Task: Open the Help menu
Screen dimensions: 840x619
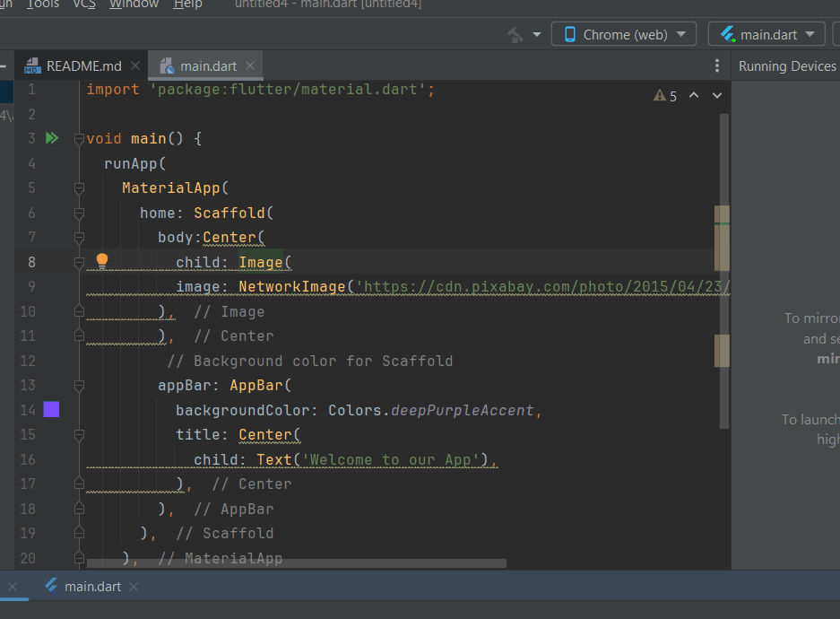Action: coord(187,4)
